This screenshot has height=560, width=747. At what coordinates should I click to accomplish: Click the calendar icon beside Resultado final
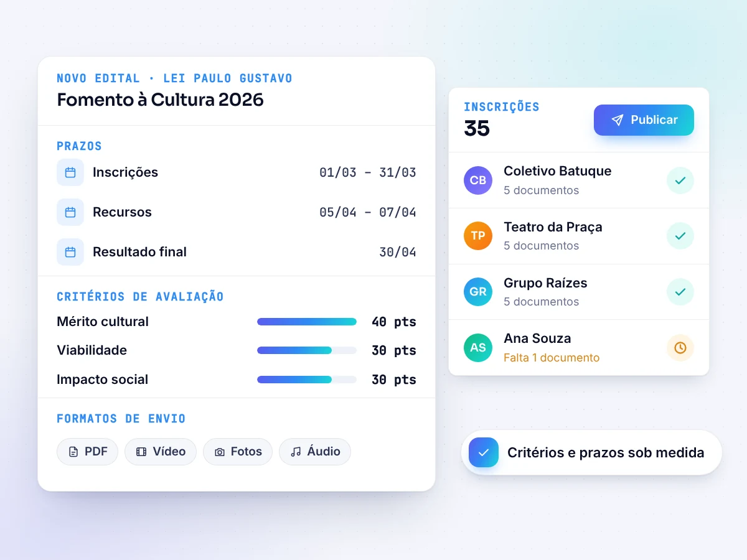pyautogui.click(x=70, y=252)
